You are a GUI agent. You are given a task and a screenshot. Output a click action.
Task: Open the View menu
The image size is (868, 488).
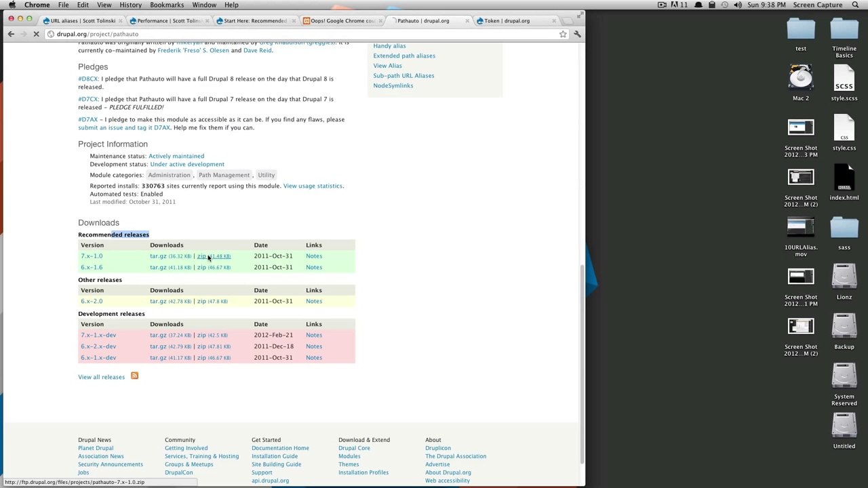coord(104,5)
